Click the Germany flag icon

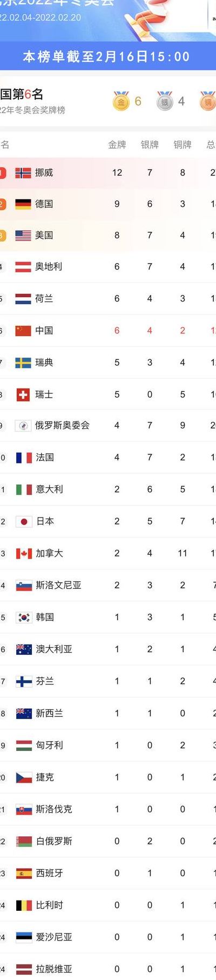click(x=23, y=204)
